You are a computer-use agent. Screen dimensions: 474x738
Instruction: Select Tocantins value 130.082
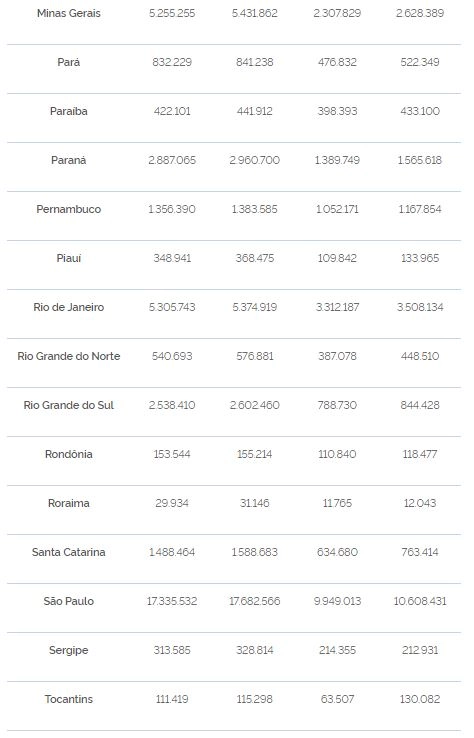420,699
